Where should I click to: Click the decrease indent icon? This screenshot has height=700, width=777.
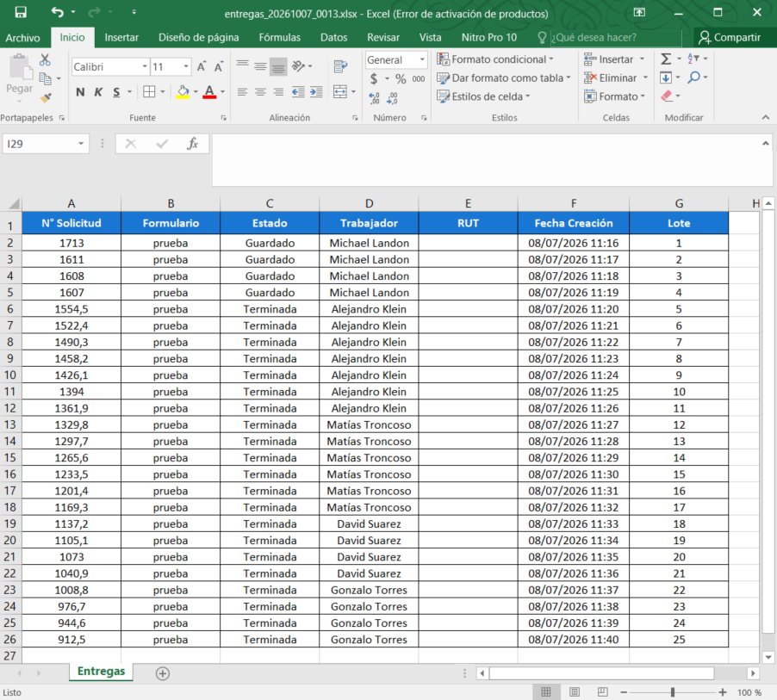[298, 91]
